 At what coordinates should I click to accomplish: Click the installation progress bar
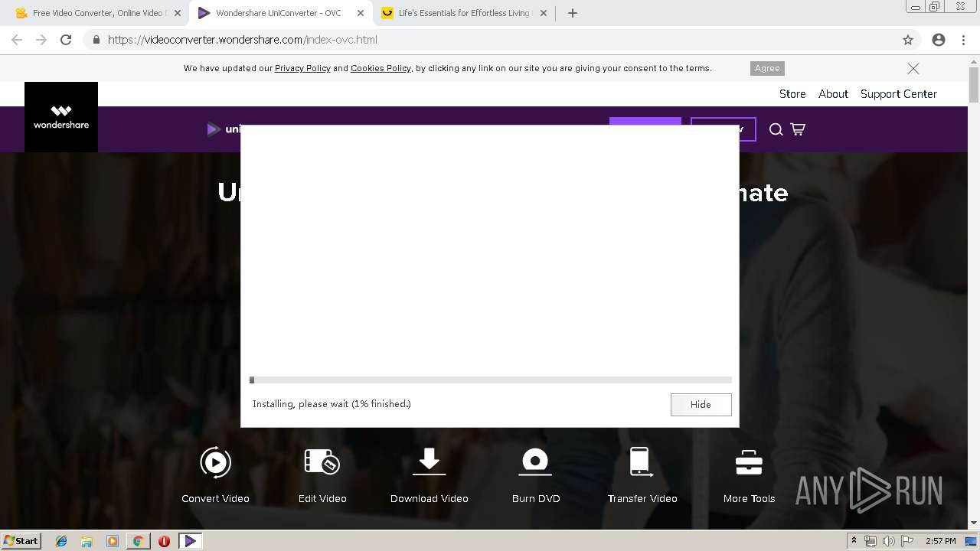pos(491,380)
